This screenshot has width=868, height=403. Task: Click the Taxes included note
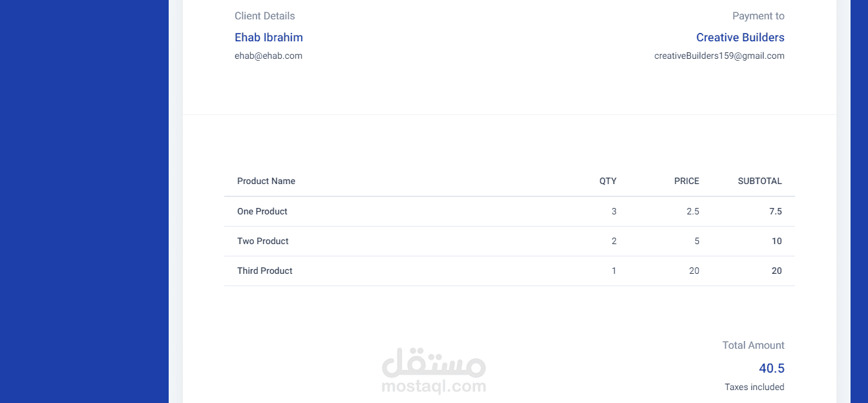pos(754,387)
